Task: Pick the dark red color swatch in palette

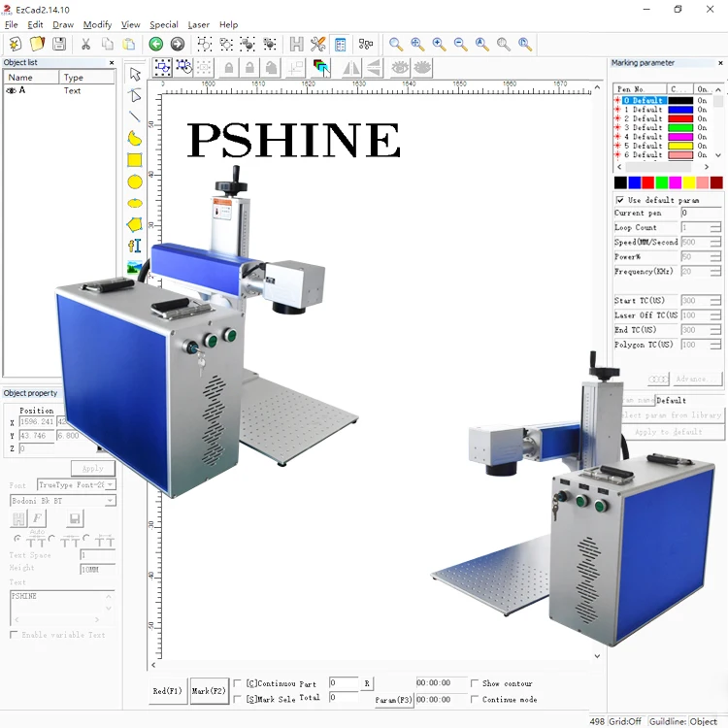Action: (x=716, y=182)
